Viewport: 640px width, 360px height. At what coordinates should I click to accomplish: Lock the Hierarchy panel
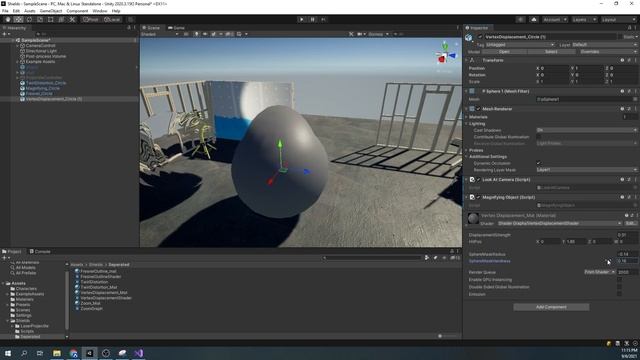pos(129,28)
